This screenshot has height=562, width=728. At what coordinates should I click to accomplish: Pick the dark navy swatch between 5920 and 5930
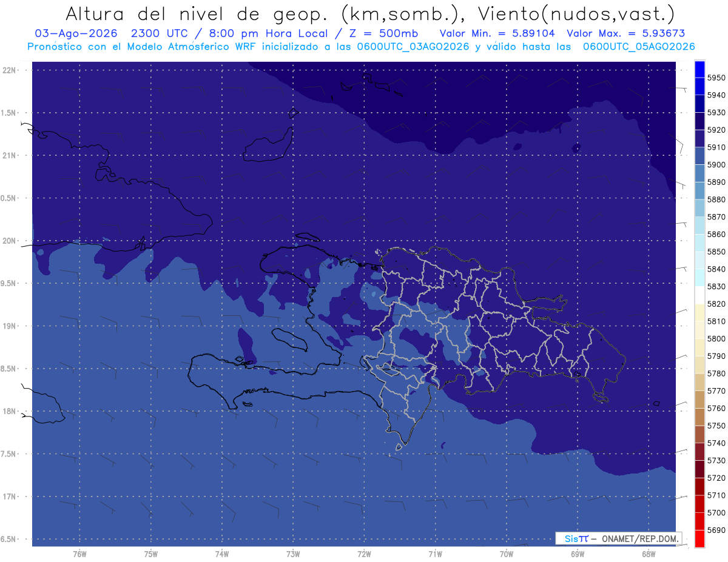pyautogui.click(x=699, y=121)
